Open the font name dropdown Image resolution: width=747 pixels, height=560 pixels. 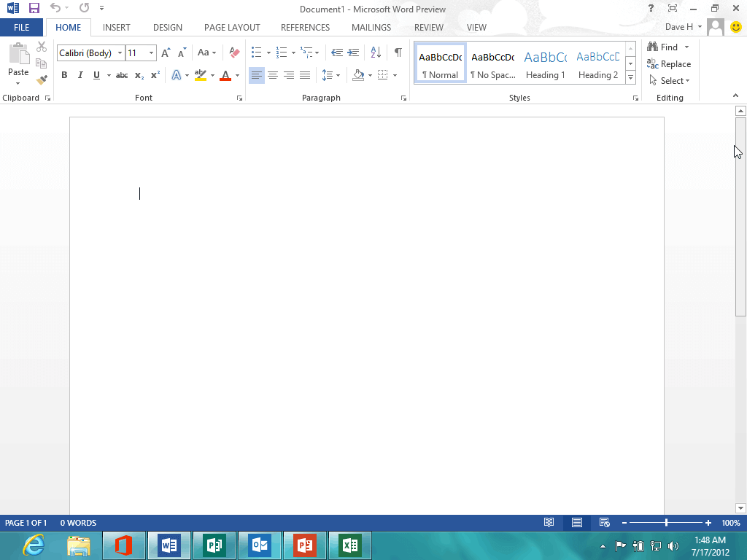pyautogui.click(x=120, y=52)
